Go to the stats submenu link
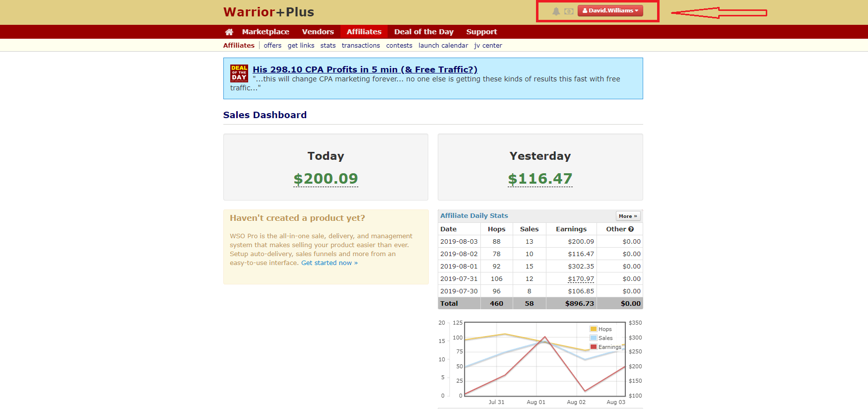The height and width of the screenshot is (409, 868). tap(328, 45)
